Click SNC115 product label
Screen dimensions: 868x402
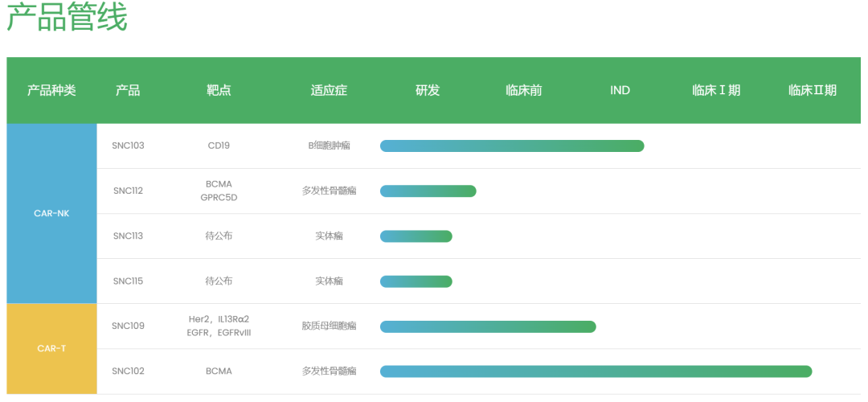click(x=128, y=281)
